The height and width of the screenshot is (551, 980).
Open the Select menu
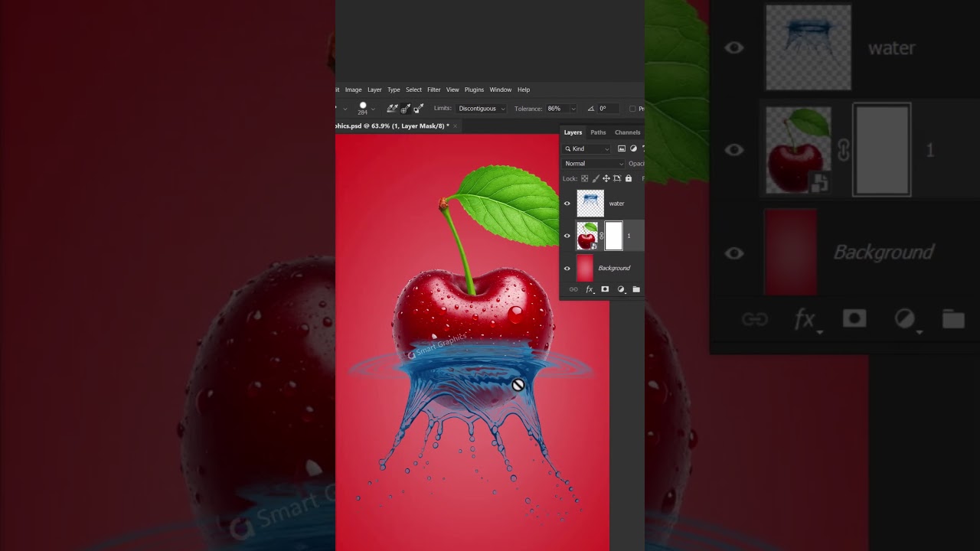tap(413, 90)
